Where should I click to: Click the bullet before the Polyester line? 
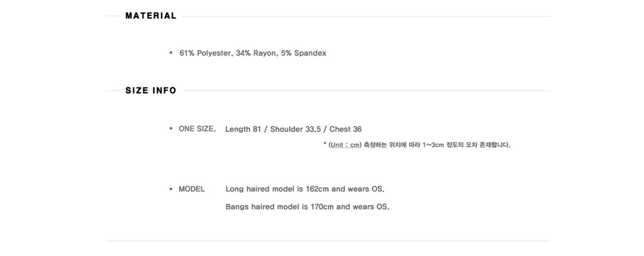(x=170, y=53)
